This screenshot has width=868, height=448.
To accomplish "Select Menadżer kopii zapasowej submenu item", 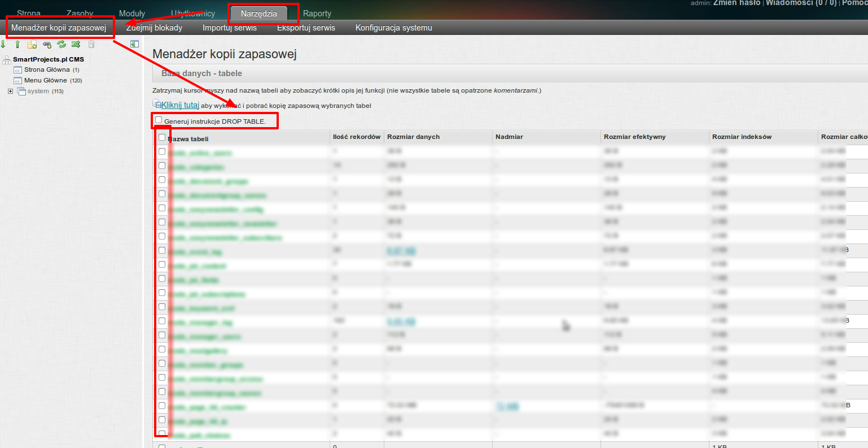I will tap(59, 28).
